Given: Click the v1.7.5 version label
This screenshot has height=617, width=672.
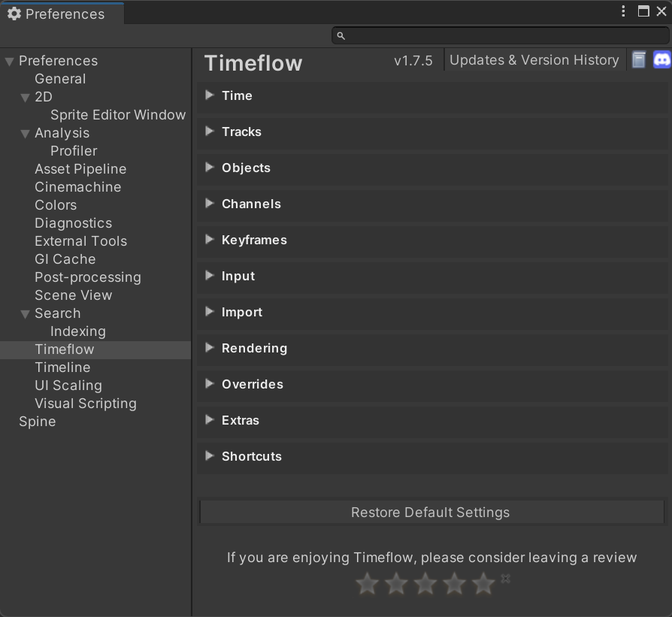Looking at the screenshot, I should (x=413, y=61).
